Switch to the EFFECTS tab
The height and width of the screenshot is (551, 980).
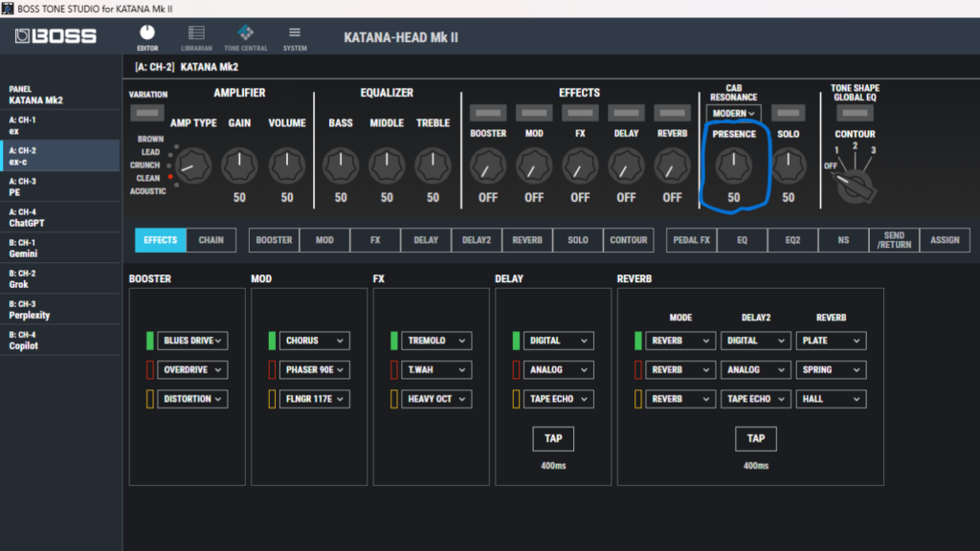click(x=161, y=240)
